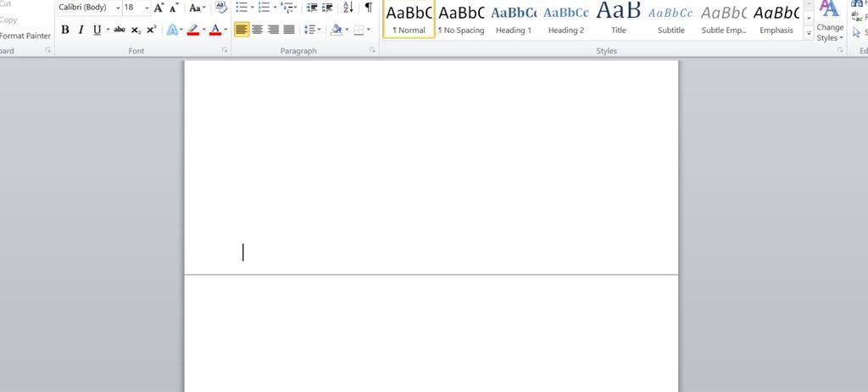Apply the No Spacing style
The image size is (868, 392).
click(461, 19)
